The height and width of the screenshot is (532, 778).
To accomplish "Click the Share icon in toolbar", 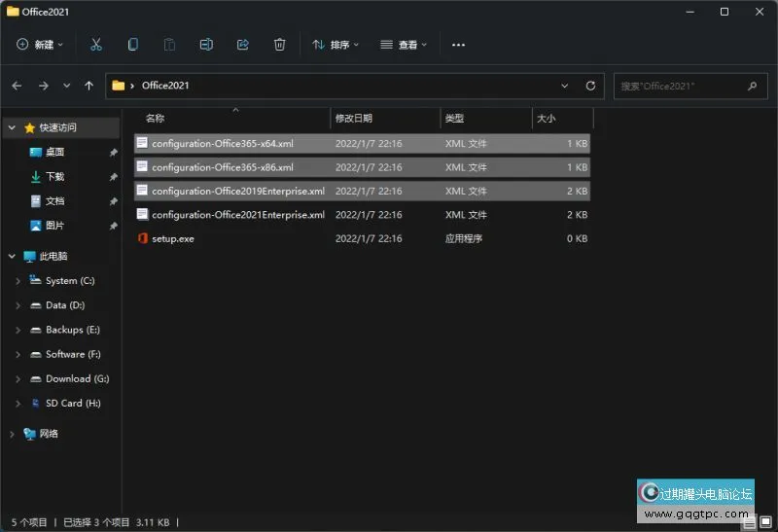I will pos(243,45).
